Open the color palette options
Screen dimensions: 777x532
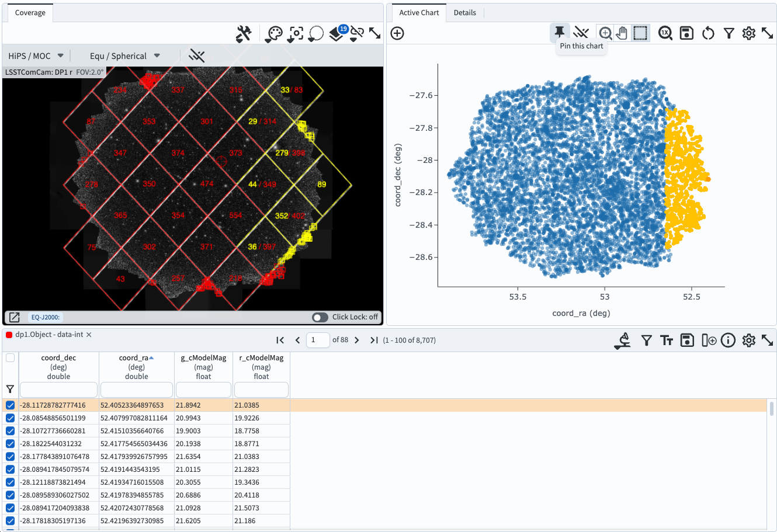point(273,34)
